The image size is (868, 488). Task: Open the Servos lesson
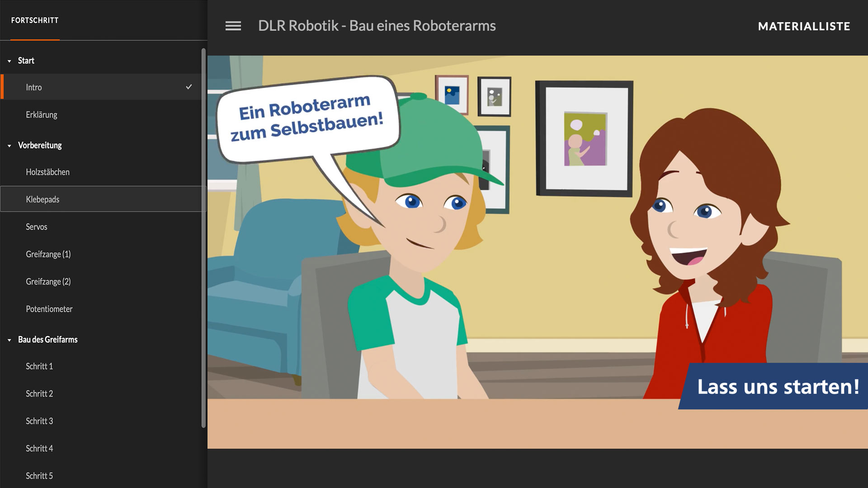pyautogui.click(x=37, y=227)
